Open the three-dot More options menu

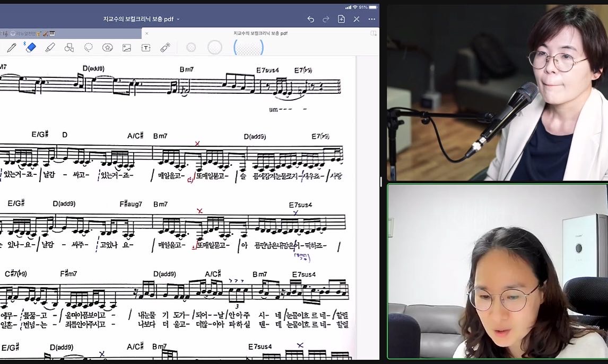point(371,19)
